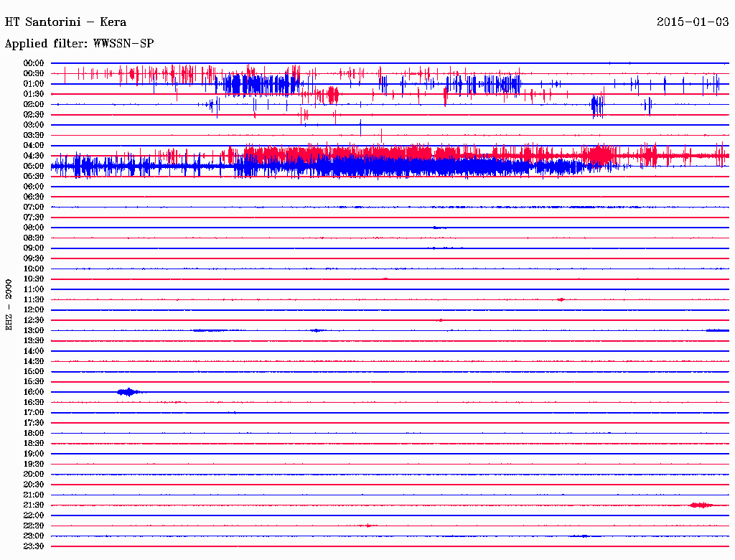735x560 pixels.
Task: Select the 15:00 time label
Action: tap(34, 371)
